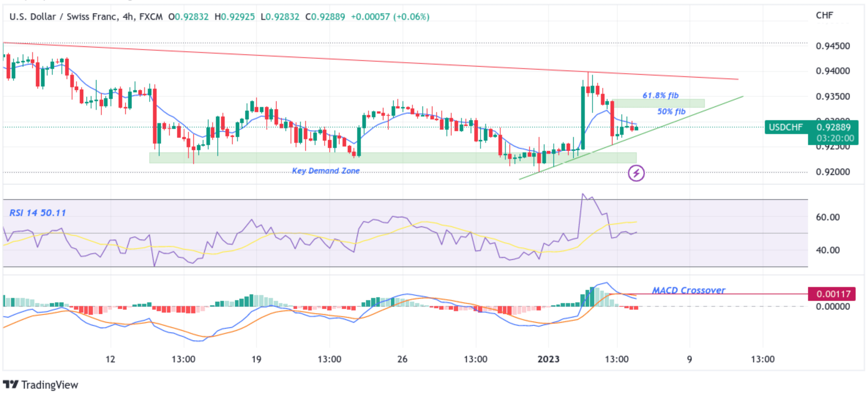The height and width of the screenshot is (407, 868).
Task: Click the 'MACD Crossover' annotation
Action: [x=688, y=290]
